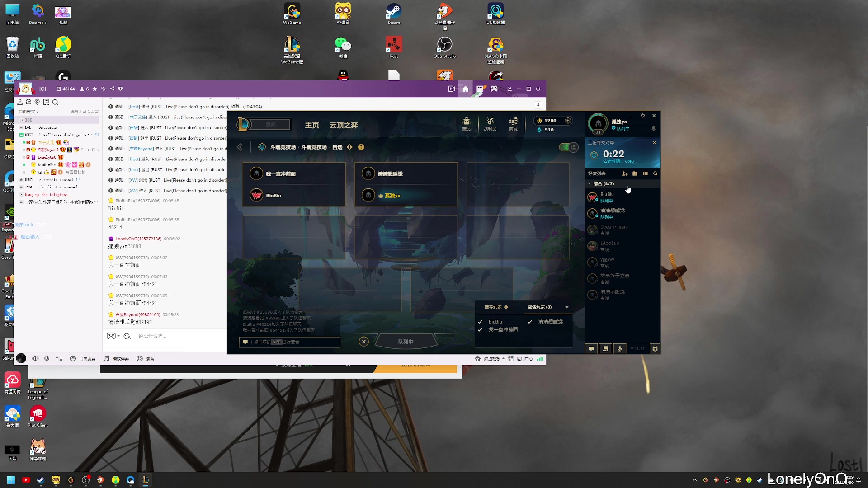Viewport: 868px width, 488px height.
Task: Open the equalizer mixer icon in YY bottom bar
Action: (59, 358)
